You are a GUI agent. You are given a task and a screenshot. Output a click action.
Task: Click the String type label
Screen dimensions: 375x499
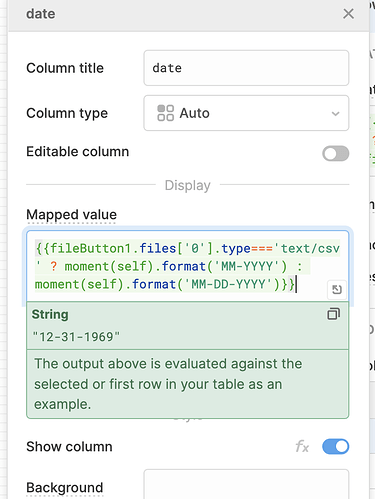(50, 314)
